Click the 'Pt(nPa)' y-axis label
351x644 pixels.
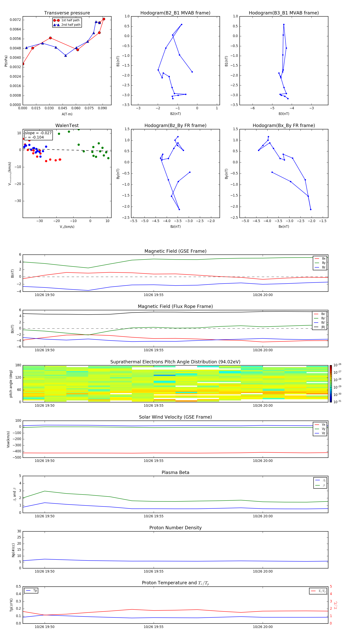(6, 61)
